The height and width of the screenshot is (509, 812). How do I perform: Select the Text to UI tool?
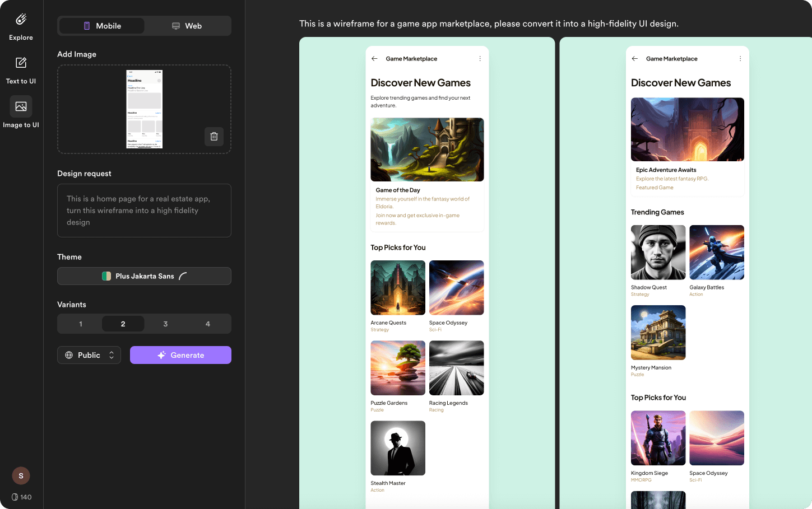click(x=21, y=63)
